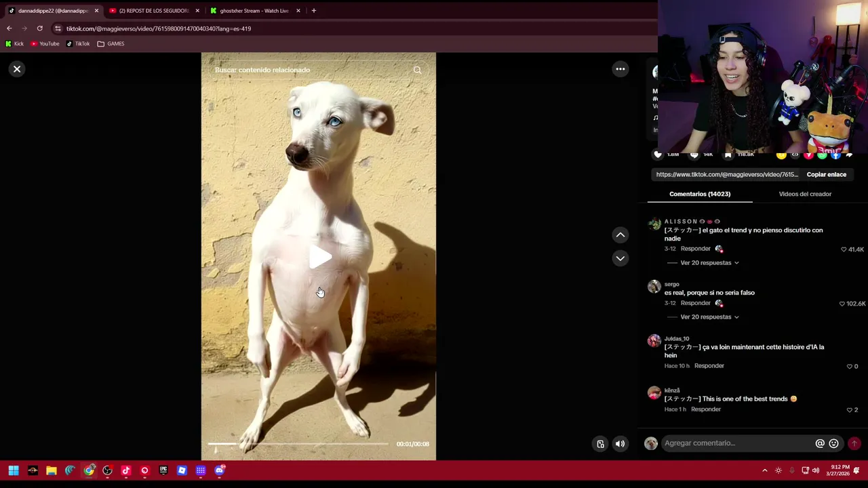Open more share options arrow
This screenshot has width=868, height=488.
tap(849, 155)
